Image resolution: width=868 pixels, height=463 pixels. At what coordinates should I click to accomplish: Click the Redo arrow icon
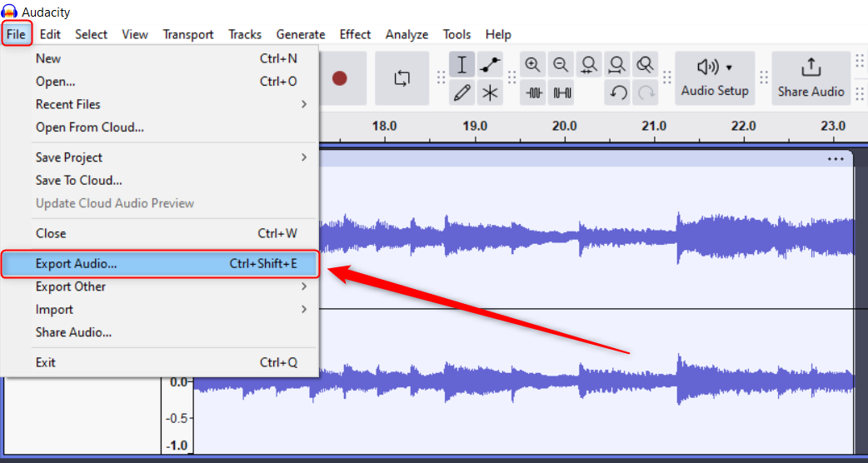point(645,92)
